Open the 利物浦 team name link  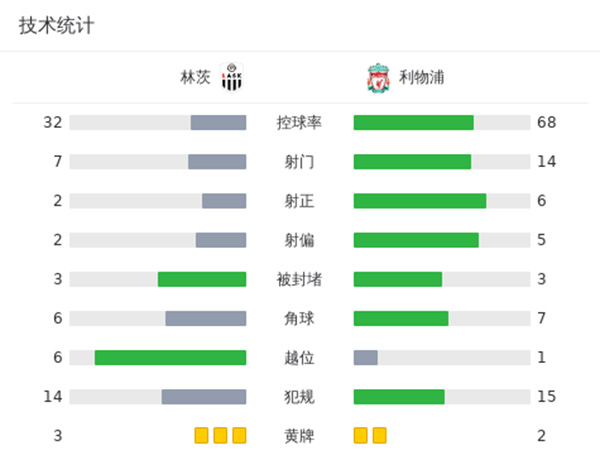[413, 77]
